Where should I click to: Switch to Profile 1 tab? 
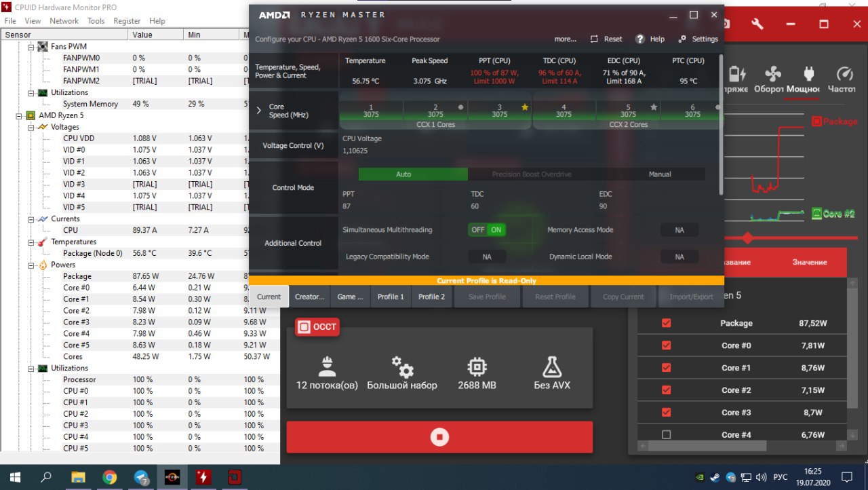click(391, 297)
